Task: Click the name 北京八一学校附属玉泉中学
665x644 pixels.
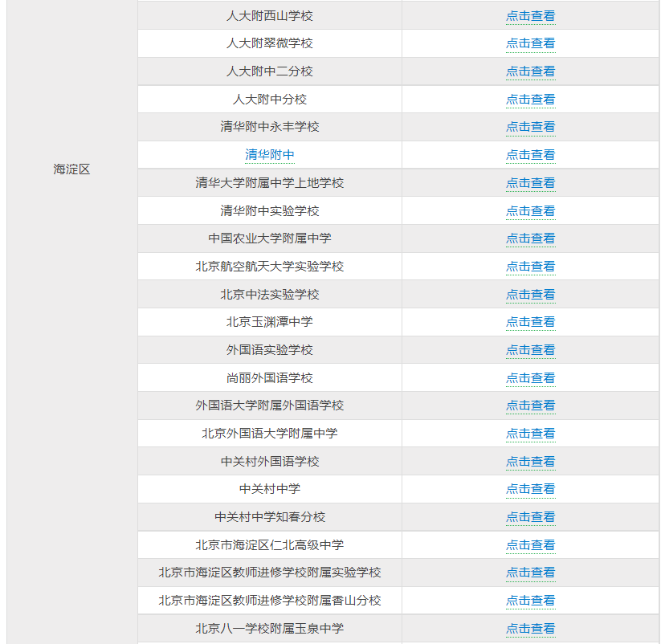Action: click(270, 628)
